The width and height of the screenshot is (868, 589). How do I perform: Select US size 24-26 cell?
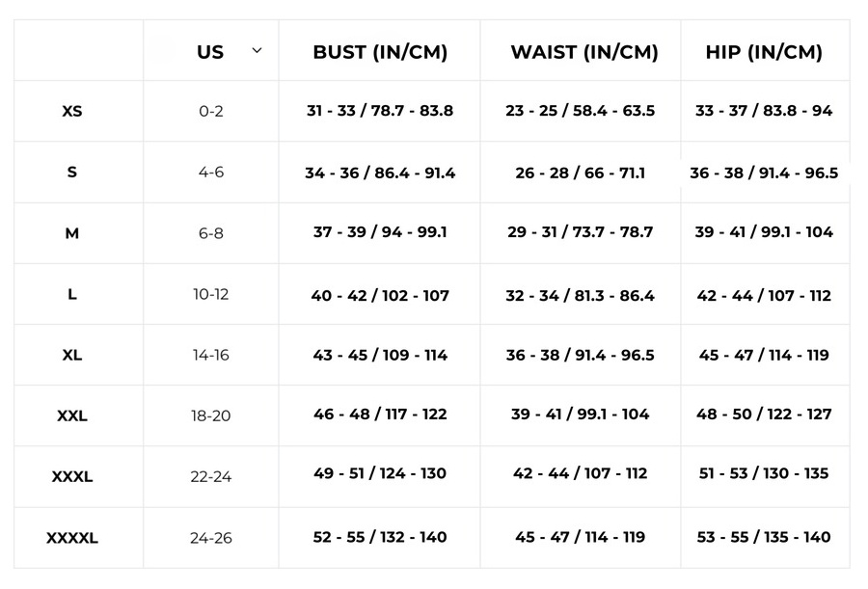point(211,538)
